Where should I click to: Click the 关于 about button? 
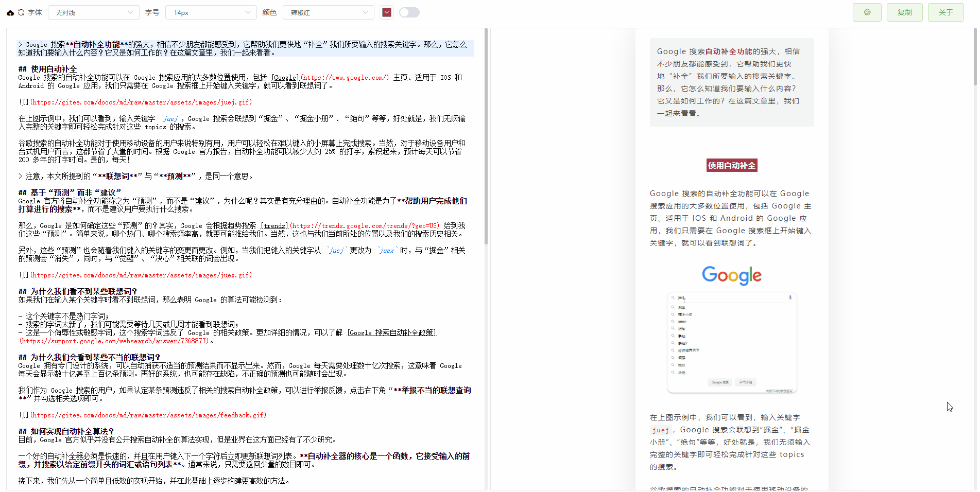point(946,12)
